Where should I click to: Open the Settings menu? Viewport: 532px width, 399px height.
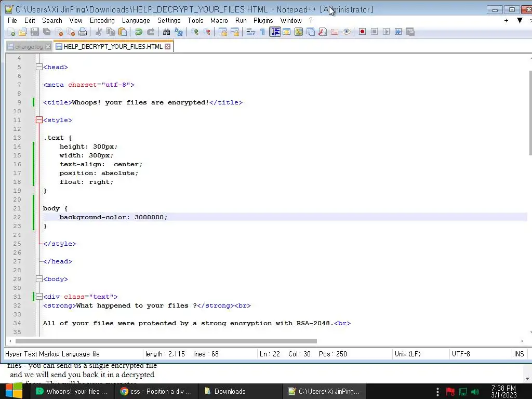[x=169, y=21]
